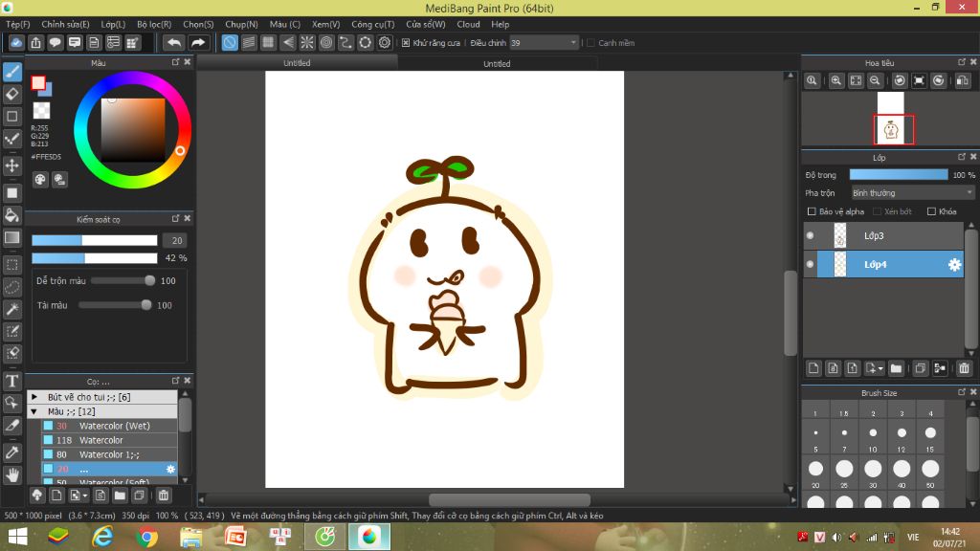Open Lớp4 layer settings gear
Image resolution: width=980 pixels, height=551 pixels.
click(x=954, y=265)
